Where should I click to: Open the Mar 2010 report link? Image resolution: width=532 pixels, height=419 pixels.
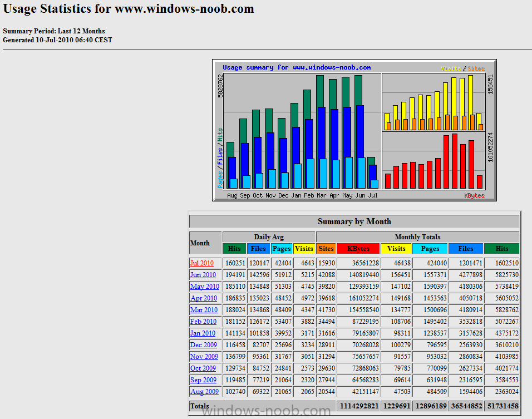(x=204, y=310)
